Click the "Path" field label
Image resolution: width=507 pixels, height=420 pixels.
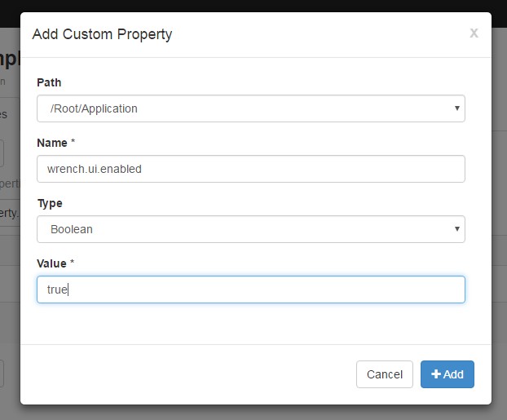[x=49, y=82]
